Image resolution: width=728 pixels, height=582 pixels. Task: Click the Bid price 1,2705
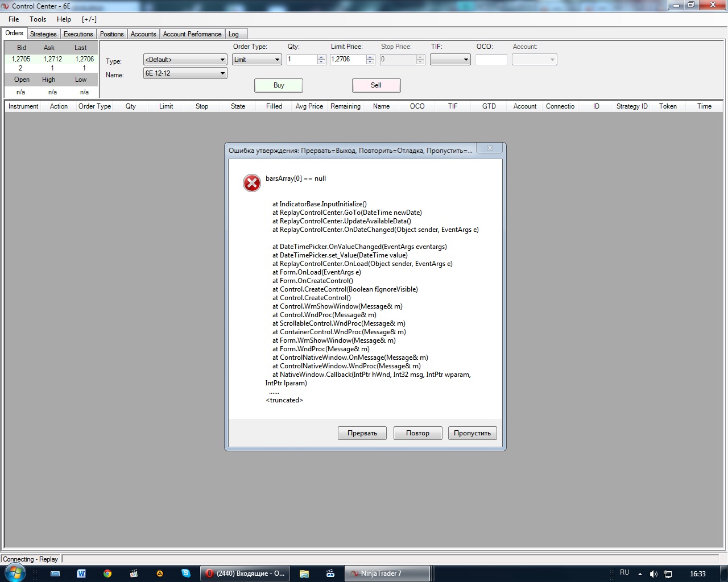tap(21, 59)
